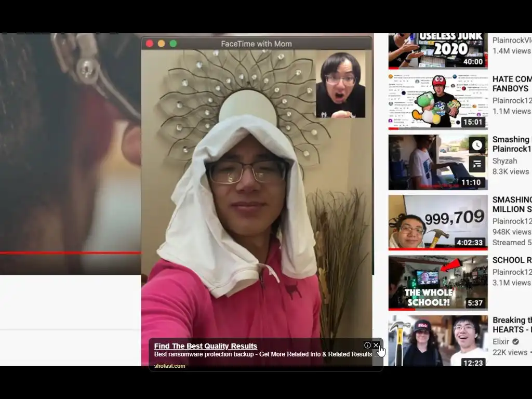Click the yellow minimize button of FaceTime window
The width and height of the screenshot is (532, 399).
click(x=162, y=44)
